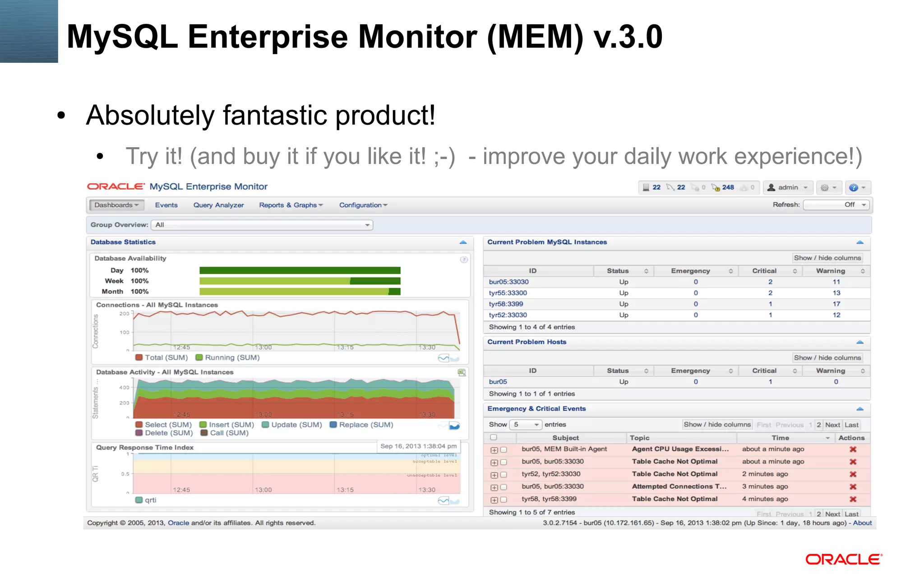924x580 pixels.
Task: Click Show / hide columns in Problem Hosts panel
Action: coord(827,357)
